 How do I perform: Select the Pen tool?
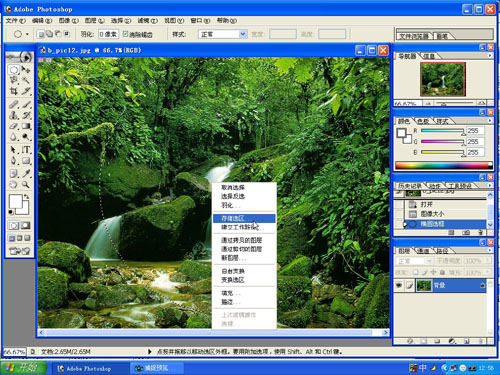coord(13,161)
